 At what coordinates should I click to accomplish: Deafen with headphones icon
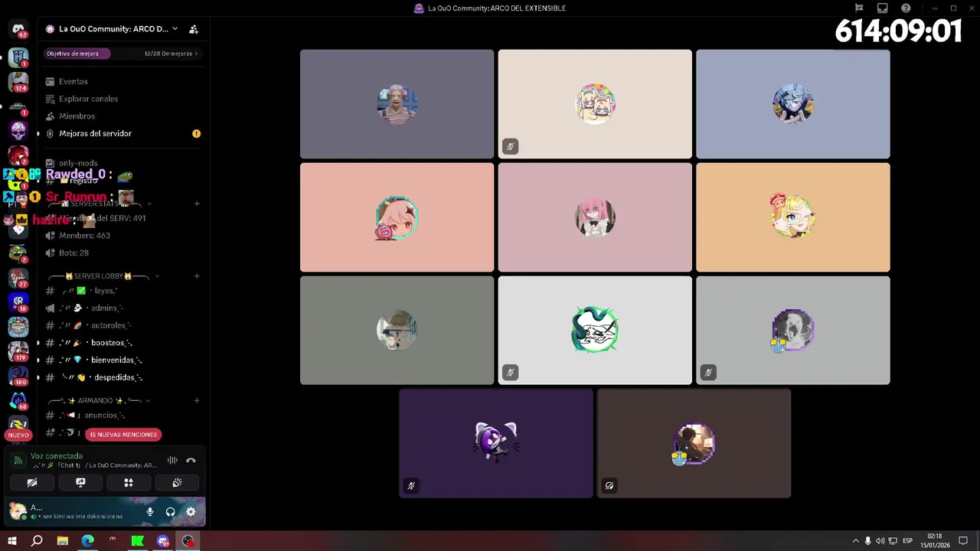170,512
